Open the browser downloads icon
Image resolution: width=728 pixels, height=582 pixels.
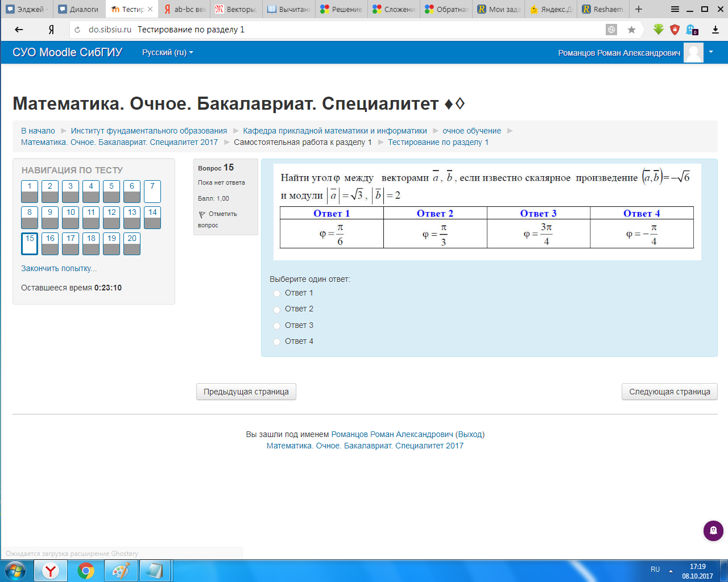(x=715, y=30)
